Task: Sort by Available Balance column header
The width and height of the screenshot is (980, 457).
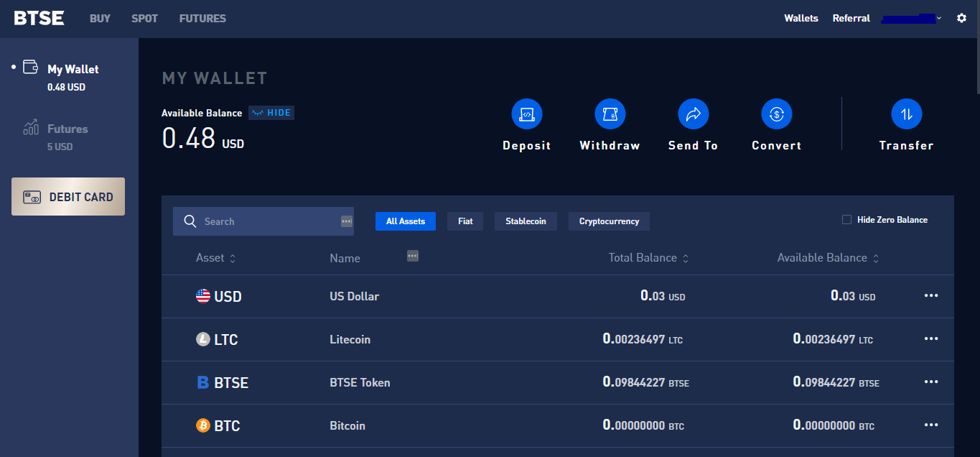Action: 828,258
